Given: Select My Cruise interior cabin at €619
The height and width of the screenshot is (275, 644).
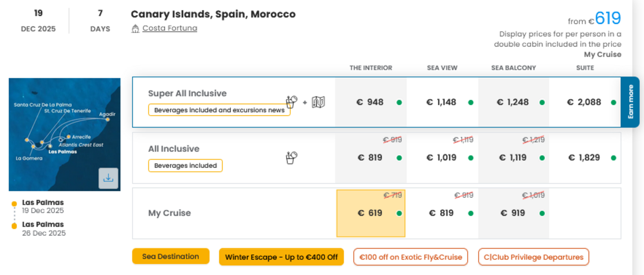Looking at the screenshot, I should pos(371,213).
